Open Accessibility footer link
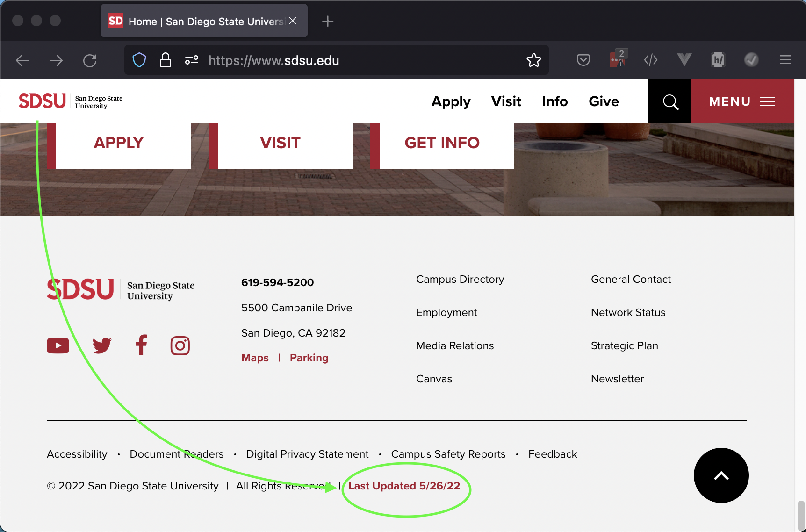 tap(77, 454)
